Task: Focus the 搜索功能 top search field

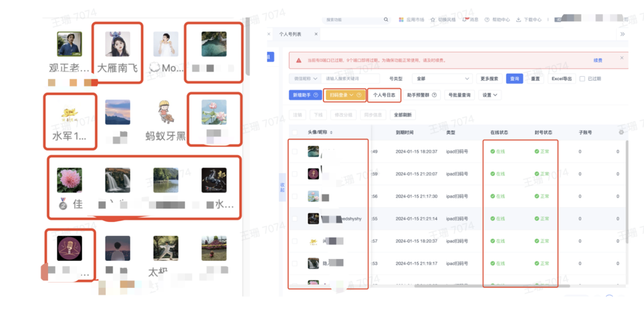Action: 353,19
